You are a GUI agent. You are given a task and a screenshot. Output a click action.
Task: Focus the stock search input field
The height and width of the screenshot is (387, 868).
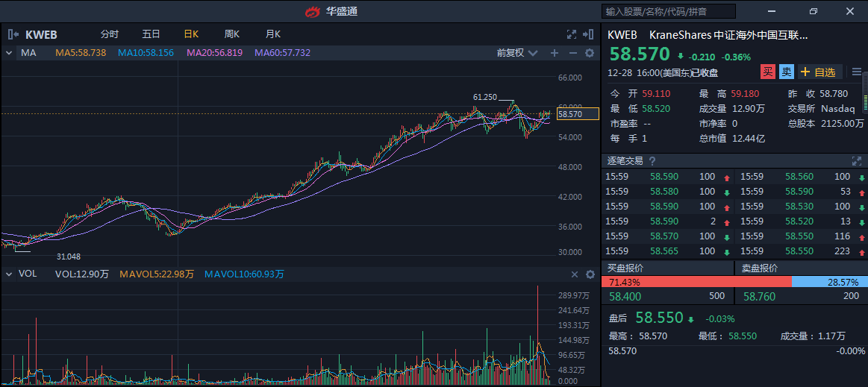point(669,11)
